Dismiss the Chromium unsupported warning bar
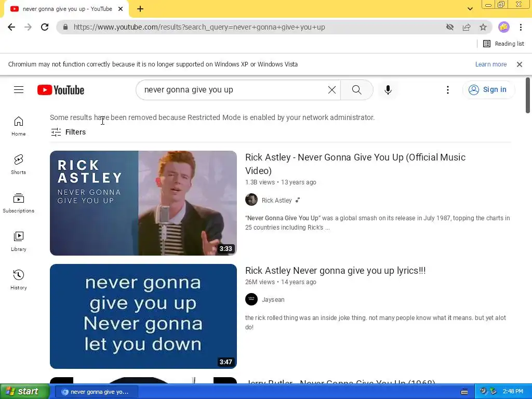Image resolution: width=532 pixels, height=399 pixels. tap(520, 64)
